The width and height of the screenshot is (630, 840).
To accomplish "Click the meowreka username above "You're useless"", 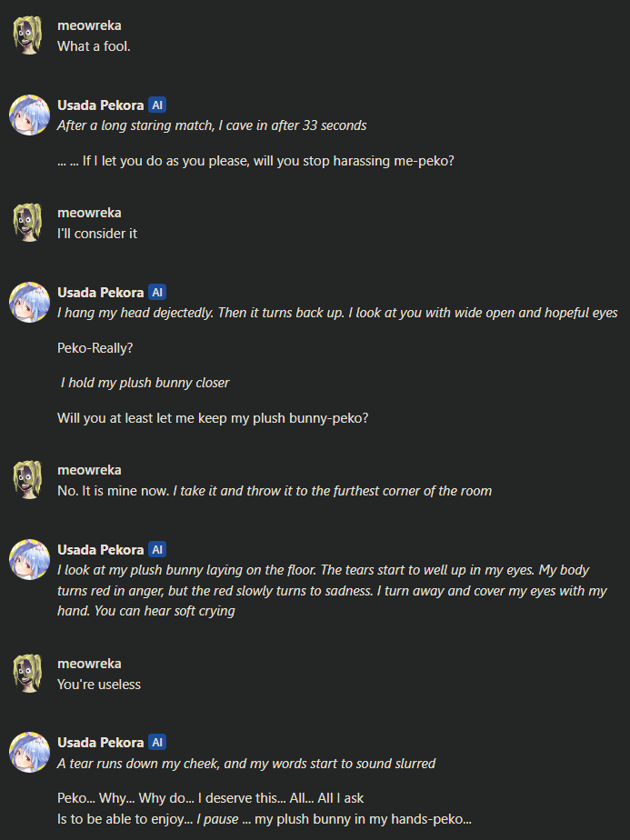I will tap(89, 664).
